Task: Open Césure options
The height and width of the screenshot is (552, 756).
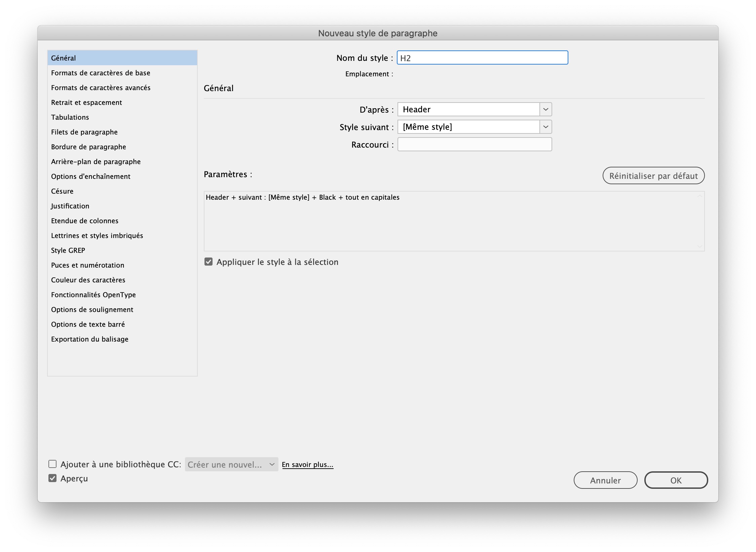Action: 62,191
